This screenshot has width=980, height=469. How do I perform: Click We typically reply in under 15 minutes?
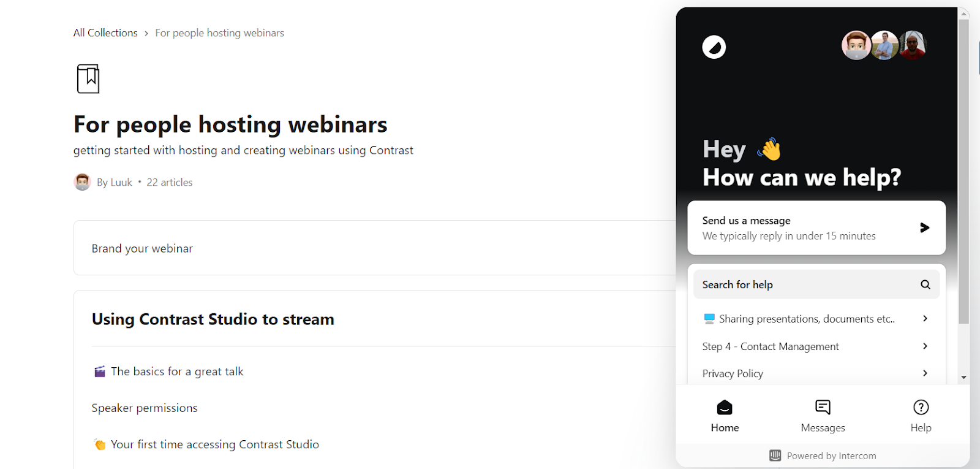789,236
